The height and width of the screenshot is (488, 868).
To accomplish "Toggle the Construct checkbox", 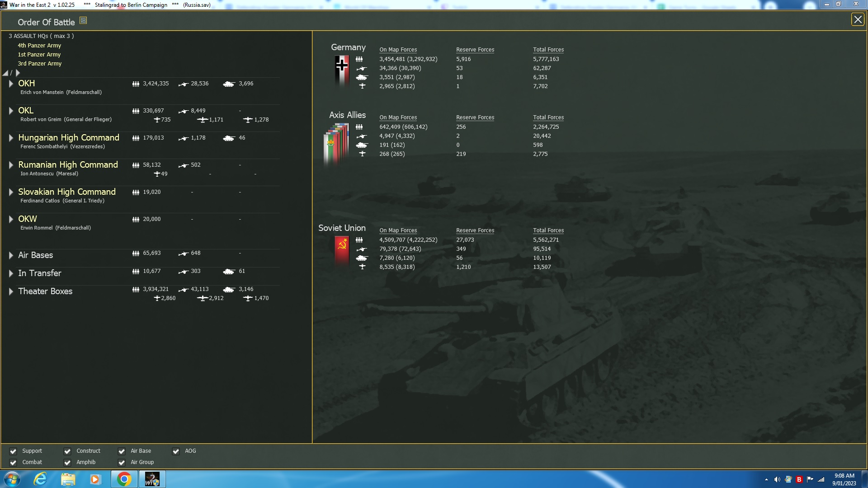I will point(67,451).
